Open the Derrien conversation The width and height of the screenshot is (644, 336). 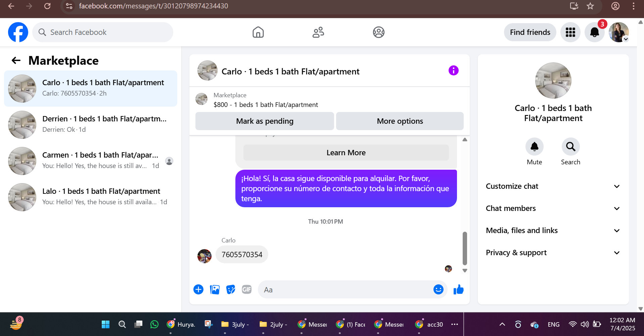91,125
